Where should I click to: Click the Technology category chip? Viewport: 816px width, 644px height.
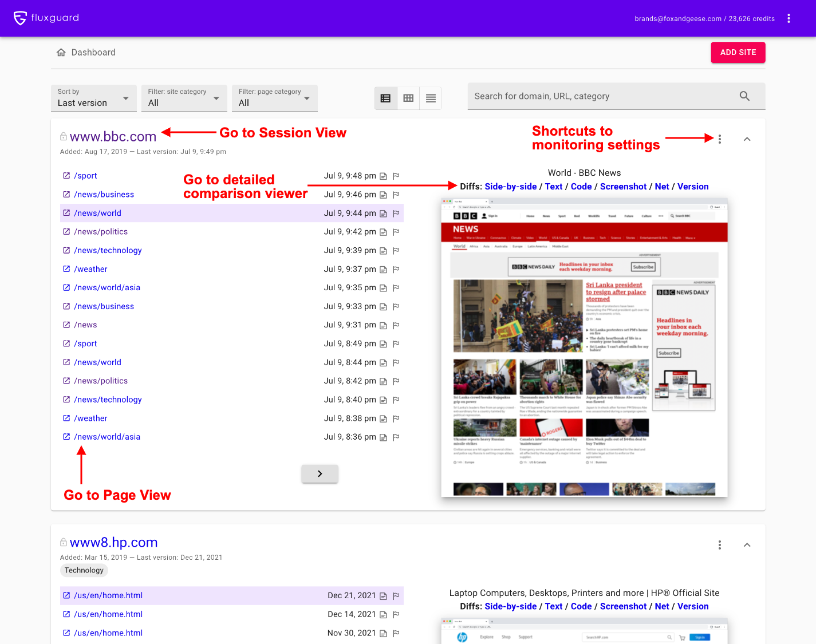coord(84,570)
